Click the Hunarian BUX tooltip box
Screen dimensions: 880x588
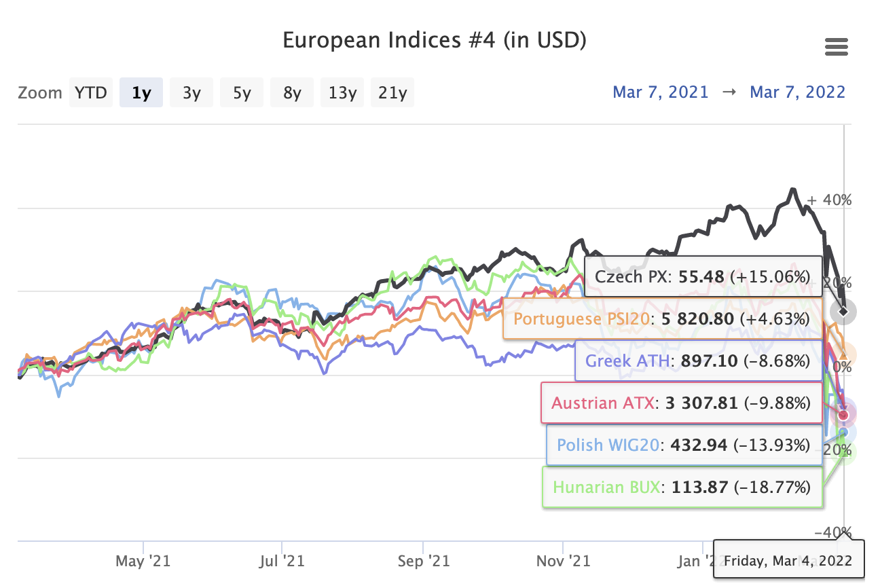pyautogui.click(x=682, y=487)
